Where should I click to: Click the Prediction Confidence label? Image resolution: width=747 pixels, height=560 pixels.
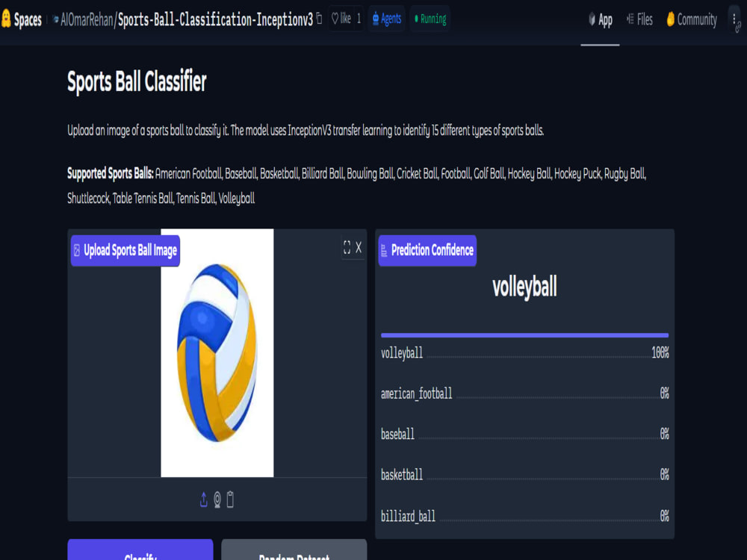pos(427,250)
